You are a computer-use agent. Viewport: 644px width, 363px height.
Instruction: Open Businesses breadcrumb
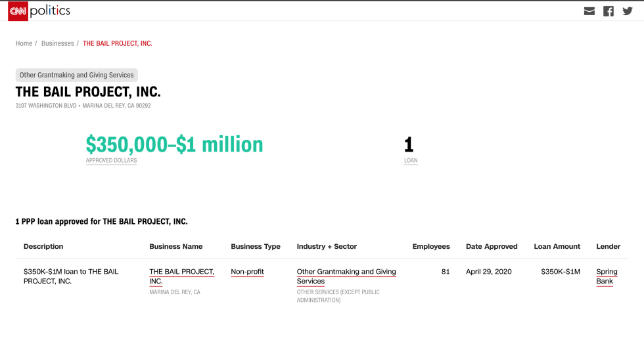click(x=58, y=43)
